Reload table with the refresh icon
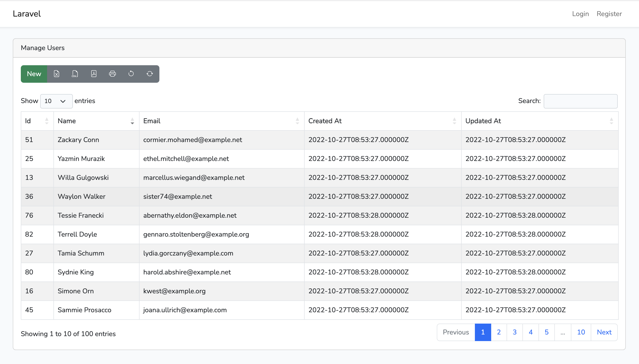Viewport: 639px width, 364px height. (x=149, y=74)
